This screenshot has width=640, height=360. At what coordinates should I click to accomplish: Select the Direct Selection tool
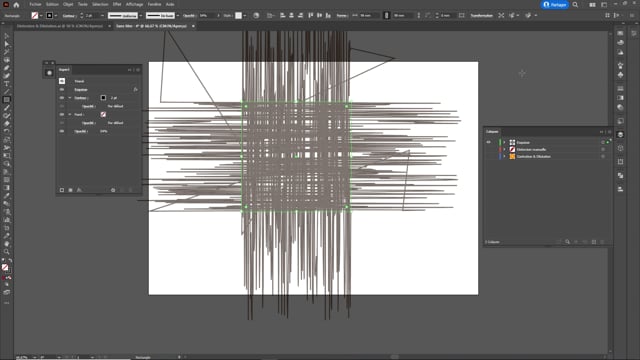click(7, 44)
